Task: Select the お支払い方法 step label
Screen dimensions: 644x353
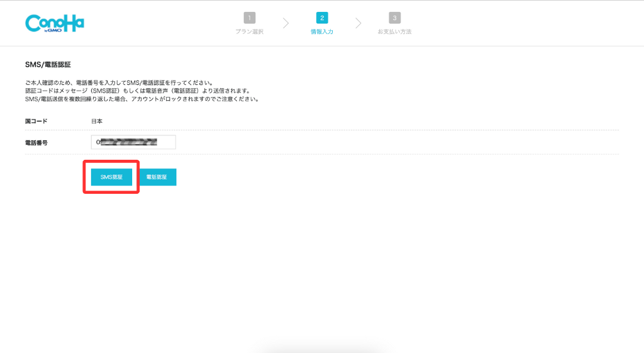Action: [x=394, y=31]
